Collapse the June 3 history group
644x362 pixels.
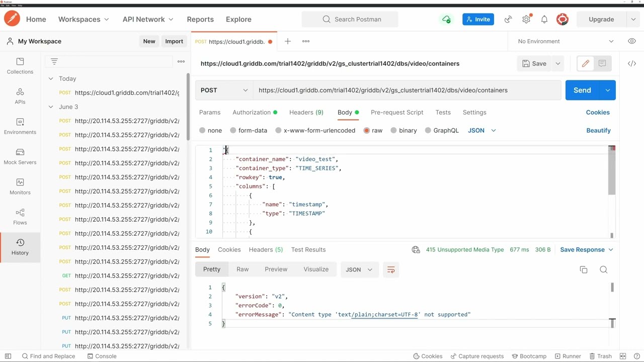pos(51,107)
